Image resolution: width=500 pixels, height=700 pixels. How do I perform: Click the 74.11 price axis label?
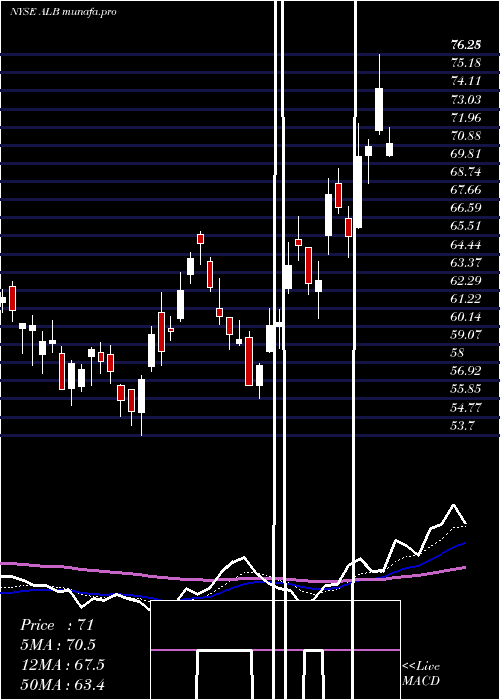click(466, 81)
